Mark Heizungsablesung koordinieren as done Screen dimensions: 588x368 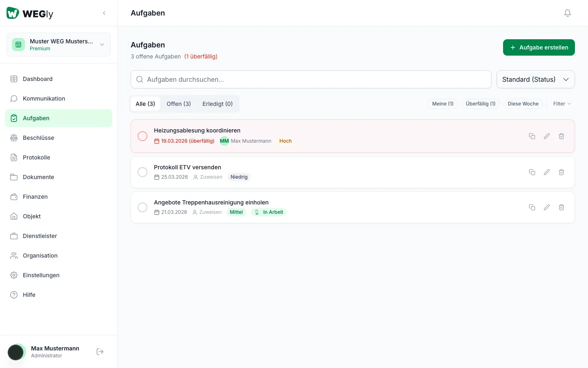[x=143, y=136]
